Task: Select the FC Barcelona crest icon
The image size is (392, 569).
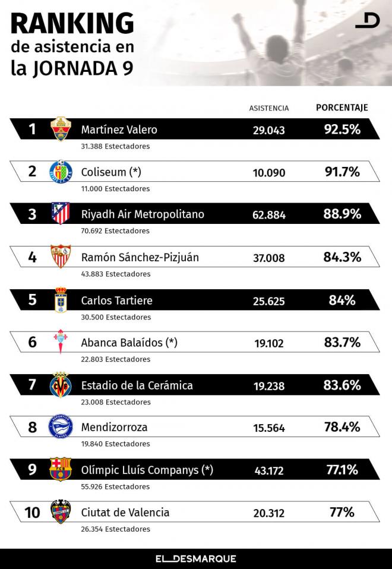Action: point(60,469)
